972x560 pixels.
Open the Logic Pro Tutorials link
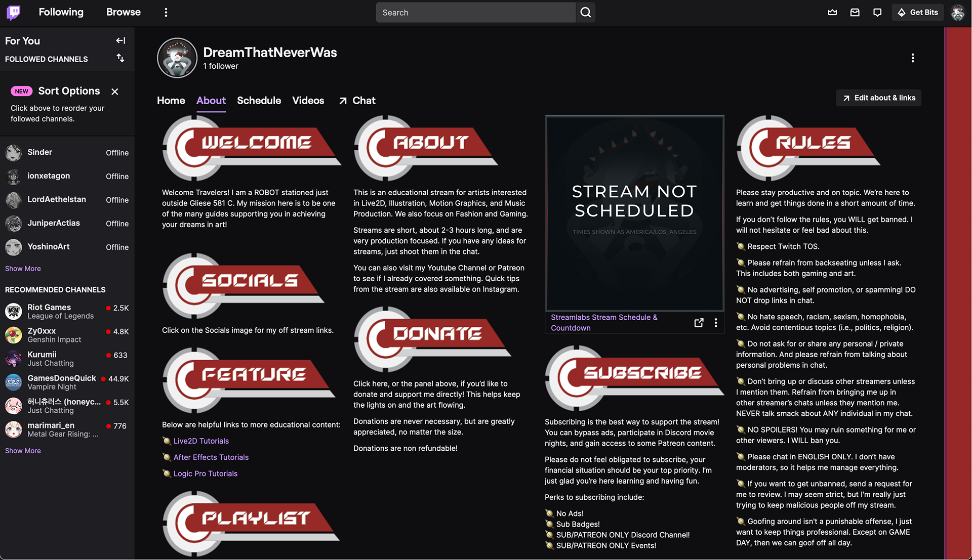click(206, 473)
